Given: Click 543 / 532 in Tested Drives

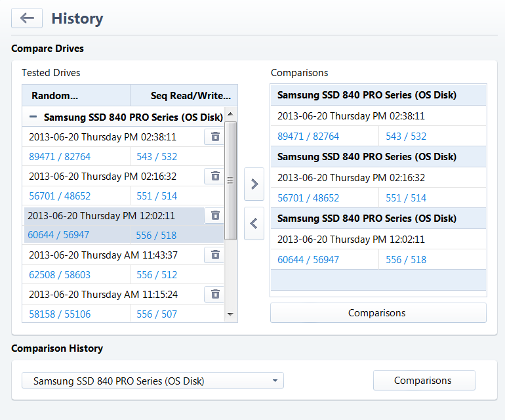Looking at the screenshot, I should [157, 157].
